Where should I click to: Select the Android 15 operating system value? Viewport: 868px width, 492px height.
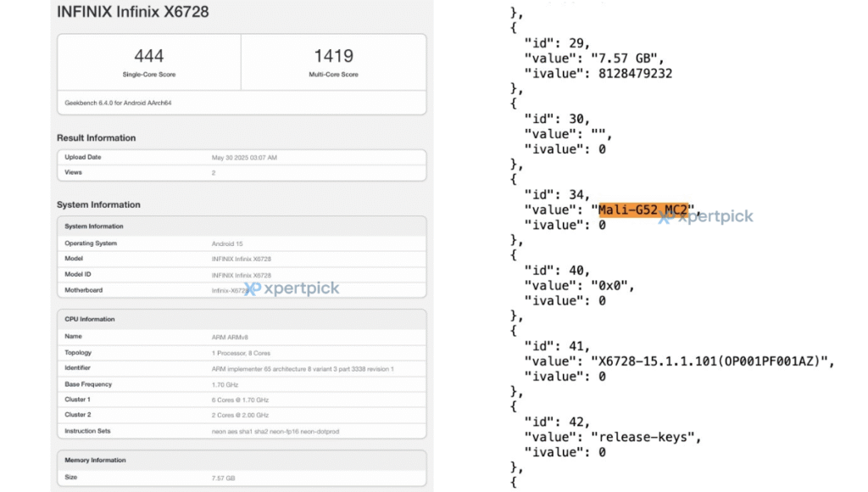(227, 243)
